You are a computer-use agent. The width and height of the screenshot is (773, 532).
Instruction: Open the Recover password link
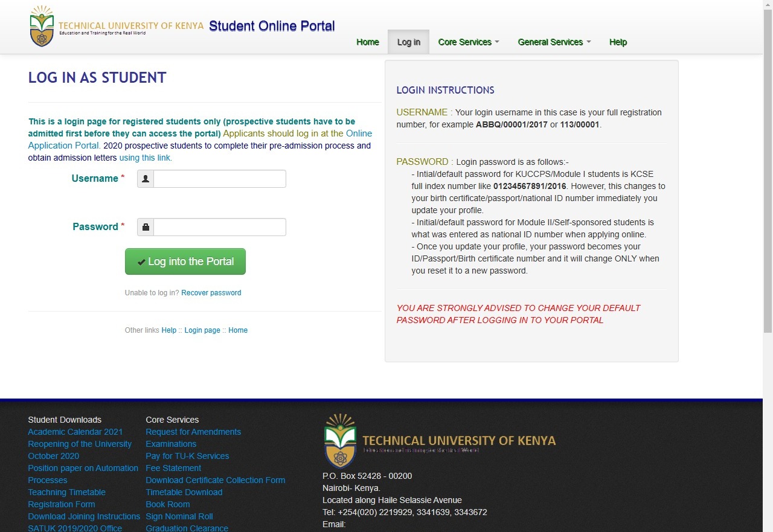[x=211, y=293]
